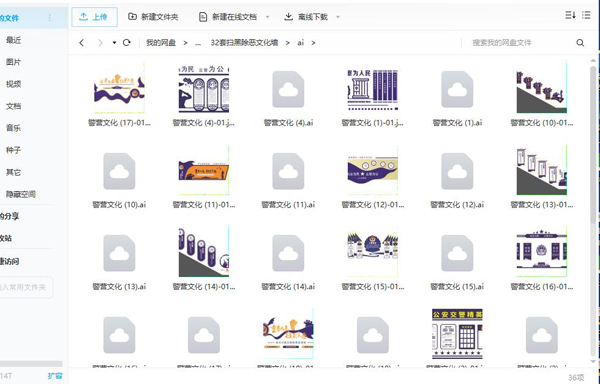This screenshot has height=384, width=600.
Task: Click the vertical scrollbar of file list
Action: pyautogui.click(x=593, y=145)
